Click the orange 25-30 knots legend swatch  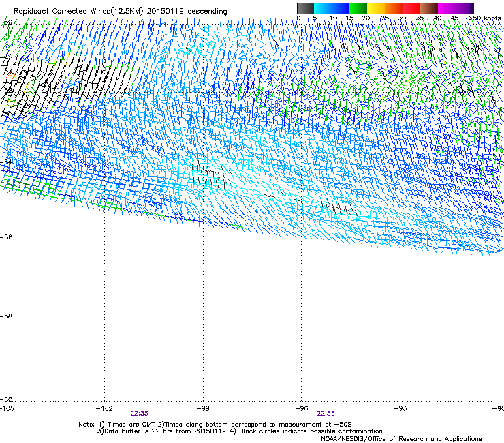click(x=394, y=8)
